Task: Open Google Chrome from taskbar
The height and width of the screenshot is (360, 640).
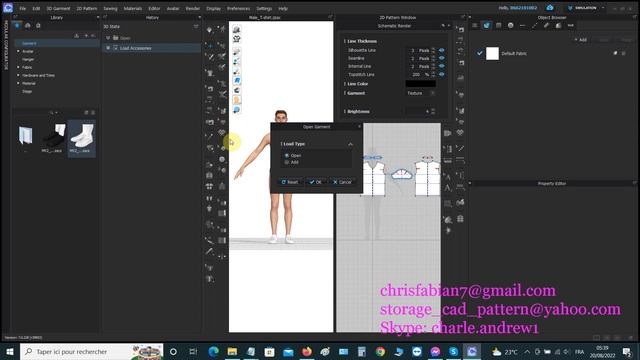Action: [x=380, y=351]
